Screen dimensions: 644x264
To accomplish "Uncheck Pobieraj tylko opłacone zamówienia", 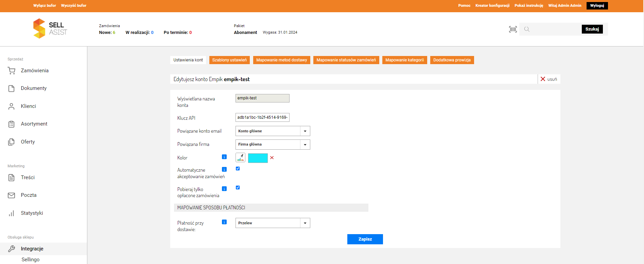I will tap(238, 188).
